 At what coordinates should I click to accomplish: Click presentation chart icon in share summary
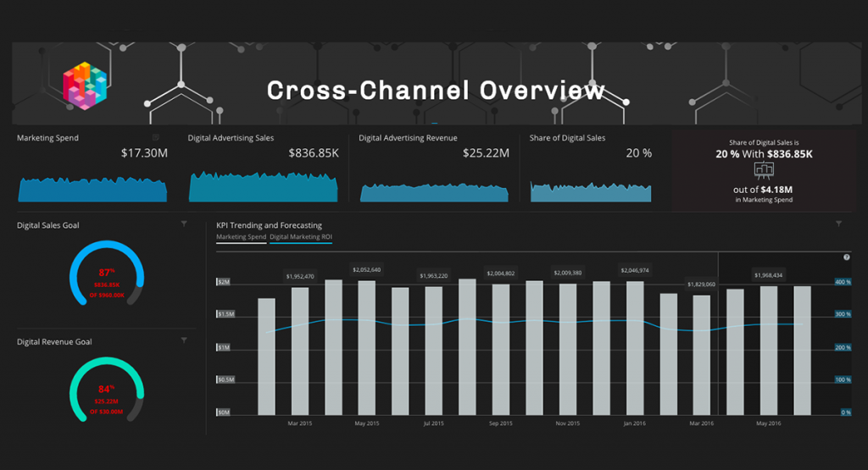point(764,170)
